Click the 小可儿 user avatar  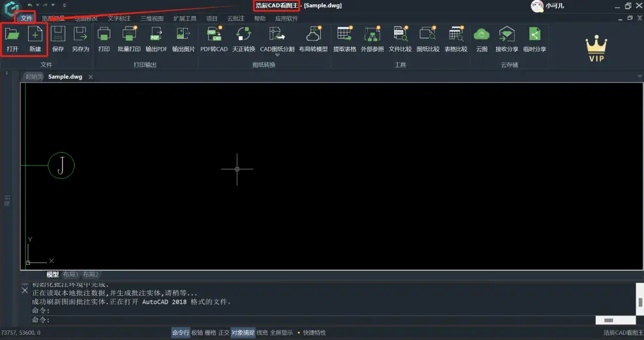pyautogui.click(x=537, y=6)
